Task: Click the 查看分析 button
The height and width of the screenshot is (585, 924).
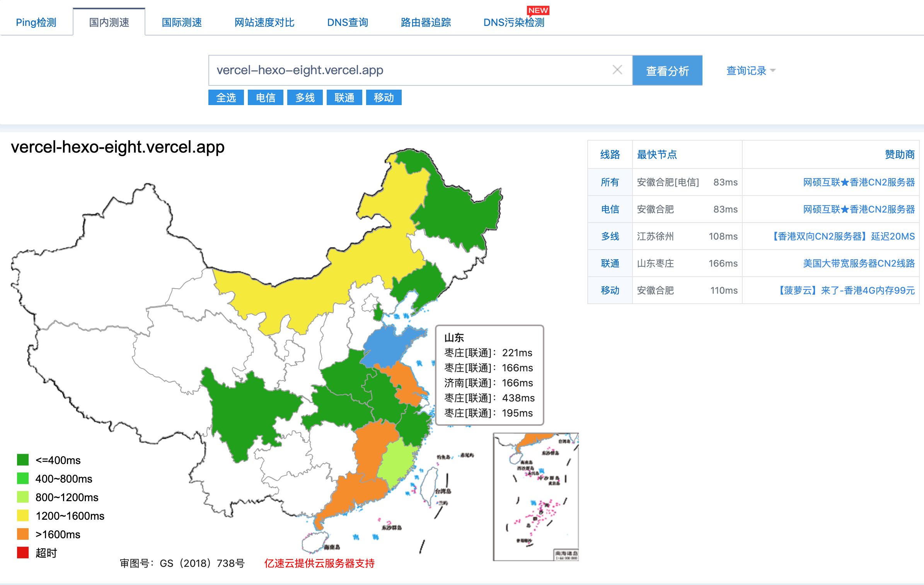Action: (667, 70)
